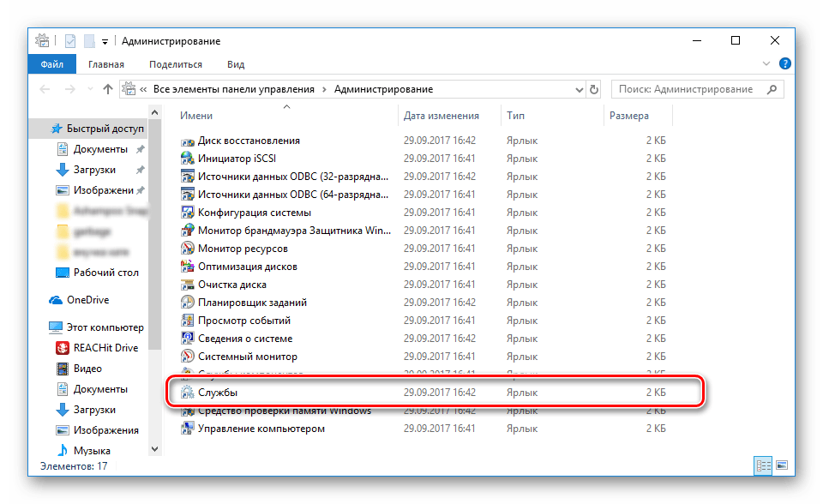This screenshot has height=504, width=823.
Task: Click the REACHit Drive icon in sidebar
Action: (63, 348)
